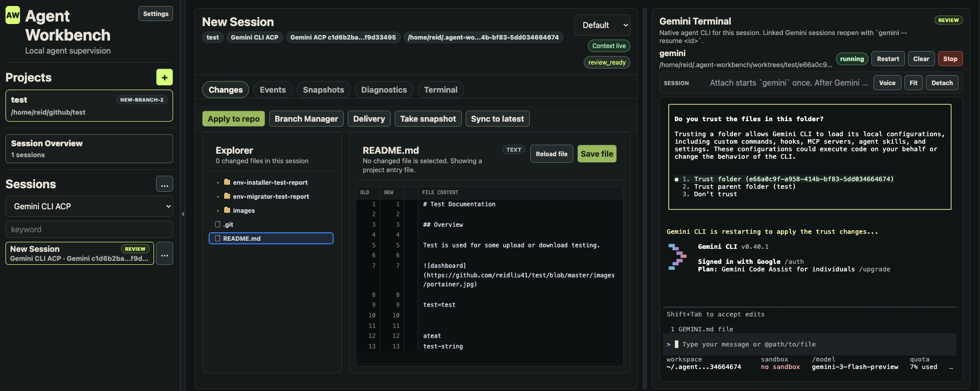The height and width of the screenshot is (391, 980).
Task: Clear the gemini terminal
Action: pyautogui.click(x=921, y=59)
